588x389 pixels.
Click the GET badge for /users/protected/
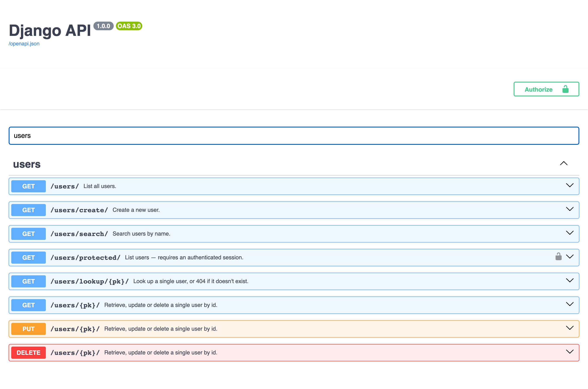[29, 258]
